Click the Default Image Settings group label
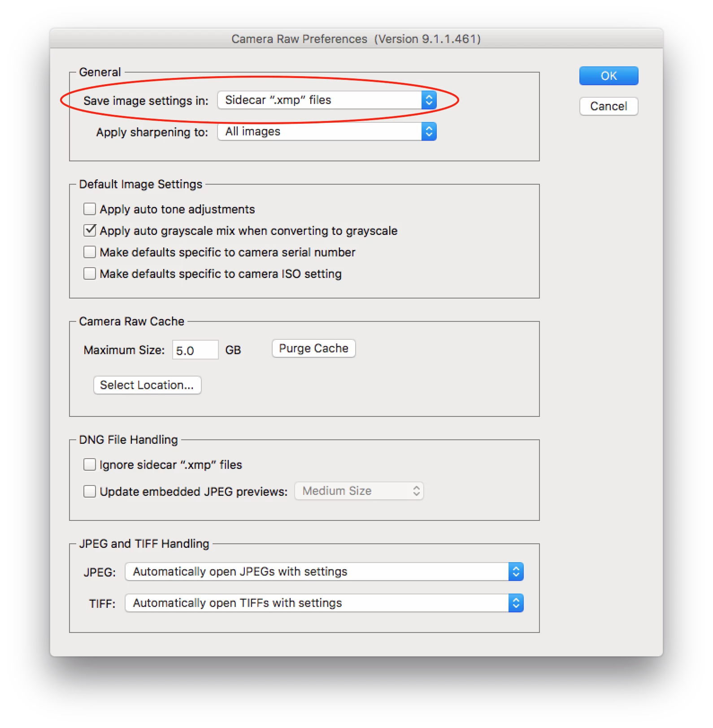The image size is (713, 728). tap(141, 184)
